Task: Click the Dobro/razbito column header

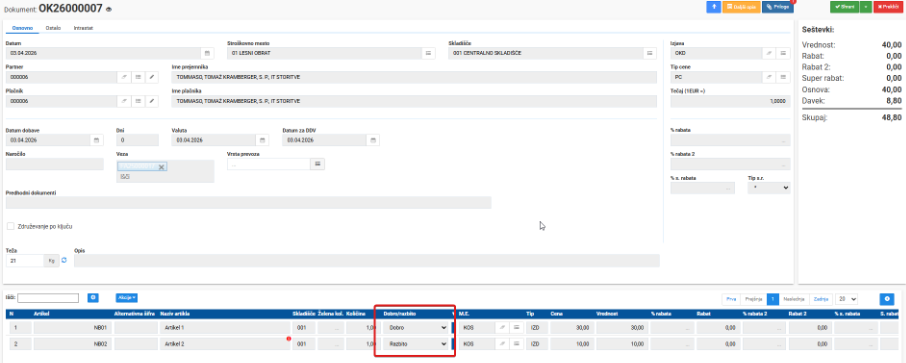Action: [x=400, y=314]
